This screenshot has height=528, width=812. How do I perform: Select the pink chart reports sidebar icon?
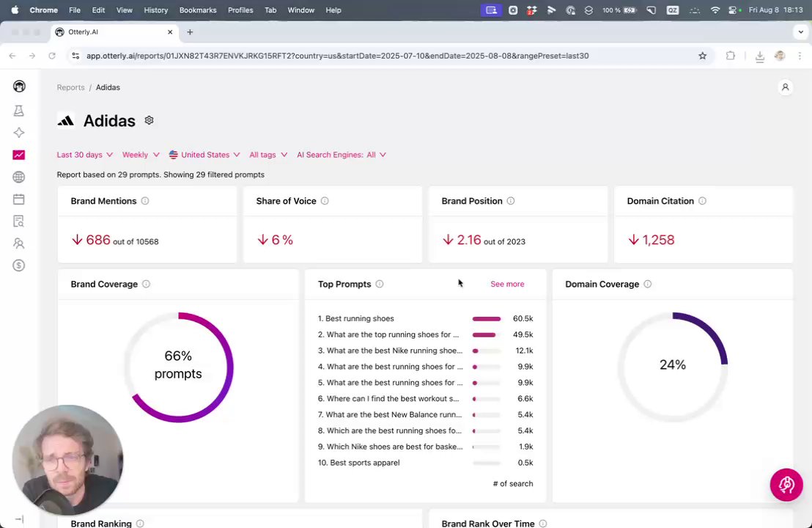point(18,155)
